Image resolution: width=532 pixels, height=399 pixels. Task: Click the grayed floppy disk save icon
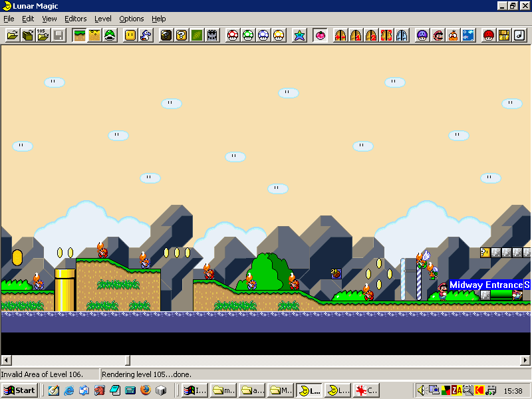59,35
